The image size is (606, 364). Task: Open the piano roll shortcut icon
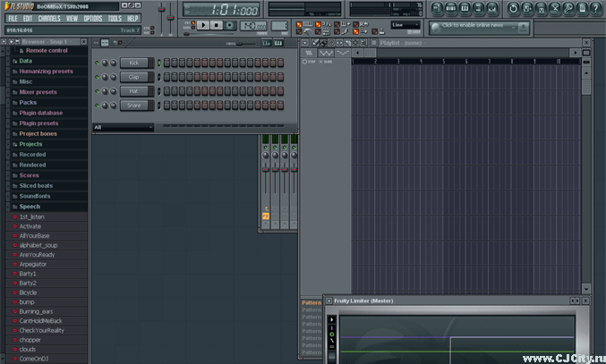[x=465, y=8]
